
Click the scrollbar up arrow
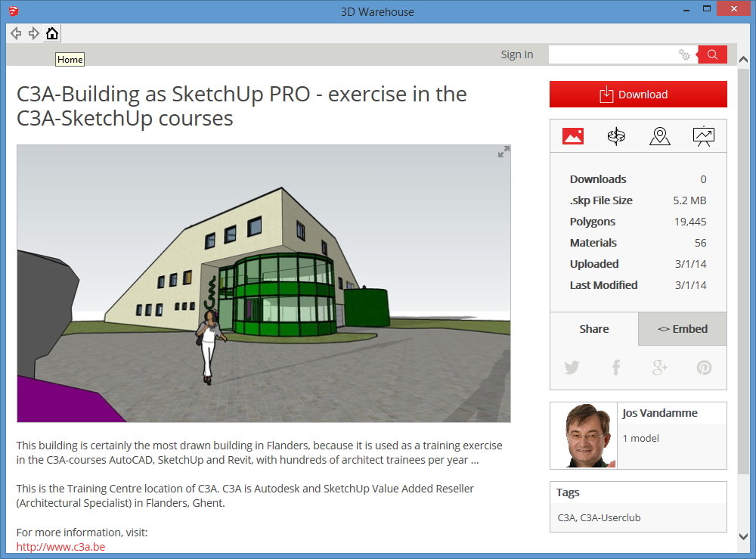(743, 59)
